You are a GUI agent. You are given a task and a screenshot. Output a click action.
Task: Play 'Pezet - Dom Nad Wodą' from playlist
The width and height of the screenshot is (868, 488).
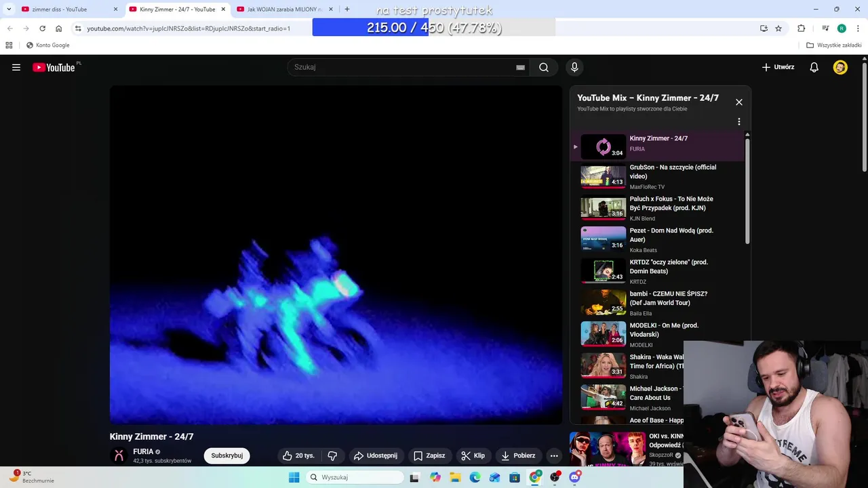pyautogui.click(x=658, y=240)
